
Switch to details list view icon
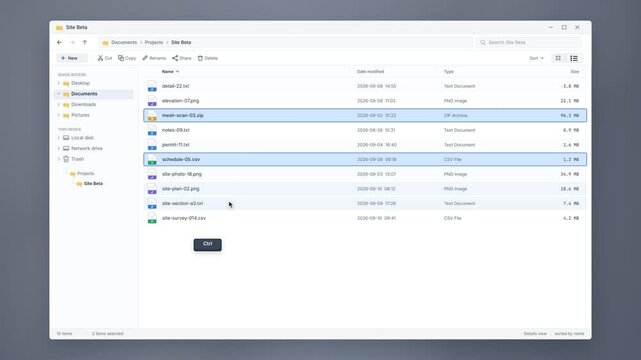coord(574,58)
